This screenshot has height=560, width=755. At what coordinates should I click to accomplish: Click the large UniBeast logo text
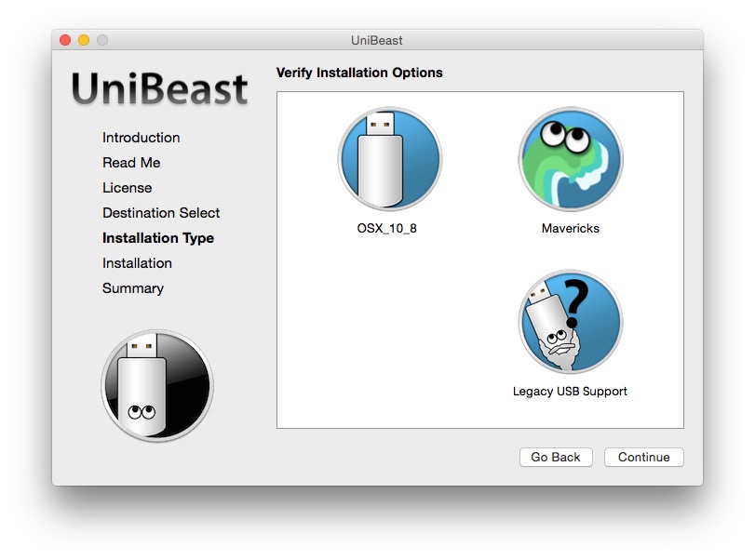pos(160,89)
